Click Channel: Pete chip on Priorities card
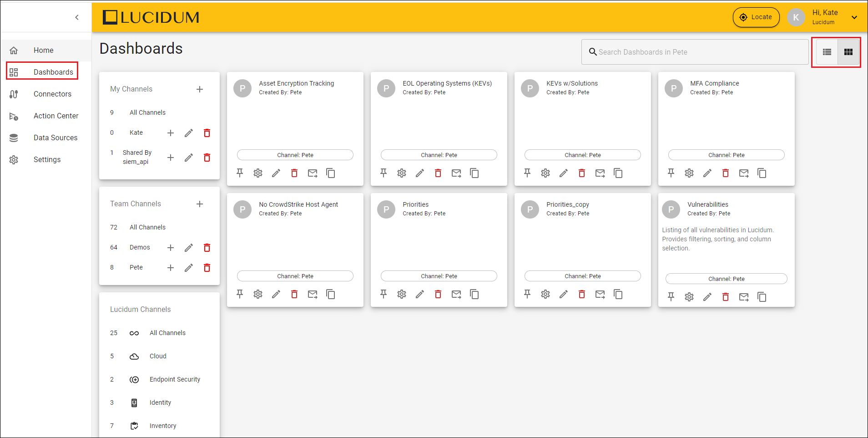 (x=439, y=276)
